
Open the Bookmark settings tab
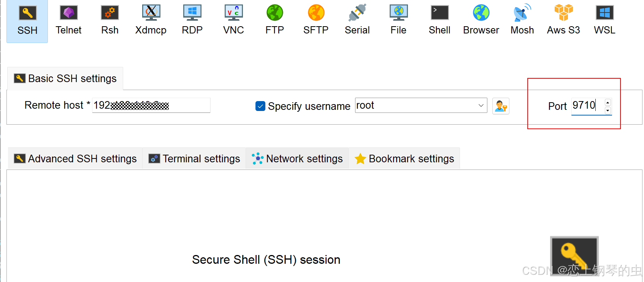tap(404, 158)
